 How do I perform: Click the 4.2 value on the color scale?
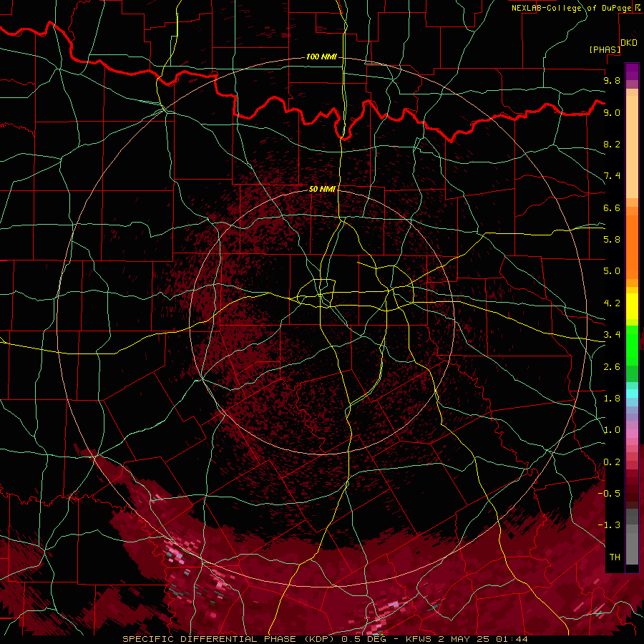point(612,303)
